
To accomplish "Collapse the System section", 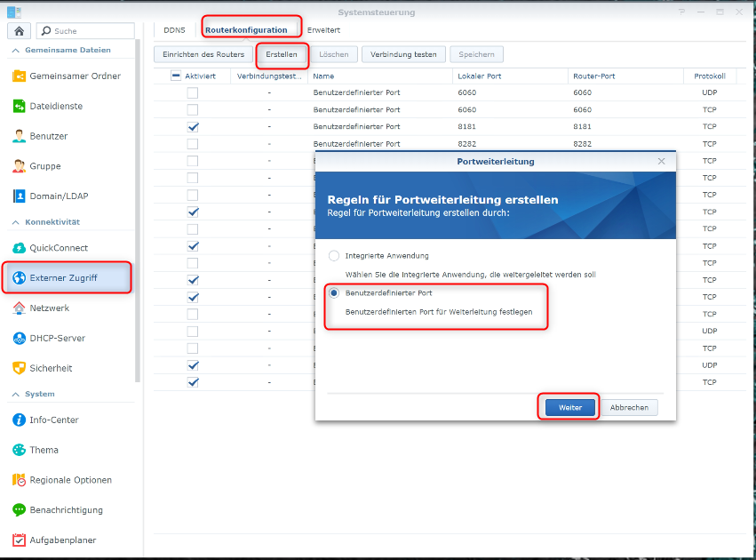I will 15,394.
